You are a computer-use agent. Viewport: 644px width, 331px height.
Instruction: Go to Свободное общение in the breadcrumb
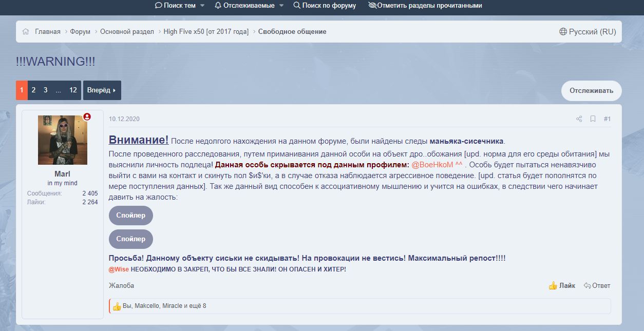coord(292,31)
